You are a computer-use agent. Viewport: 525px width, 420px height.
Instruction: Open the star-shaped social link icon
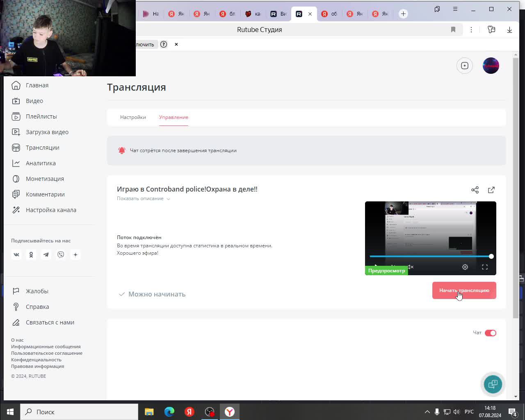pyautogui.click(x=75, y=255)
